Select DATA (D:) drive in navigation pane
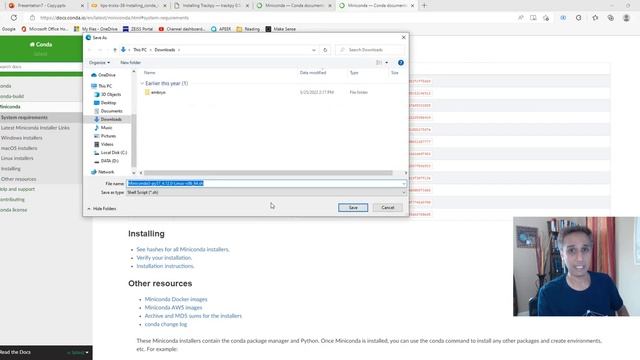 pos(107,161)
